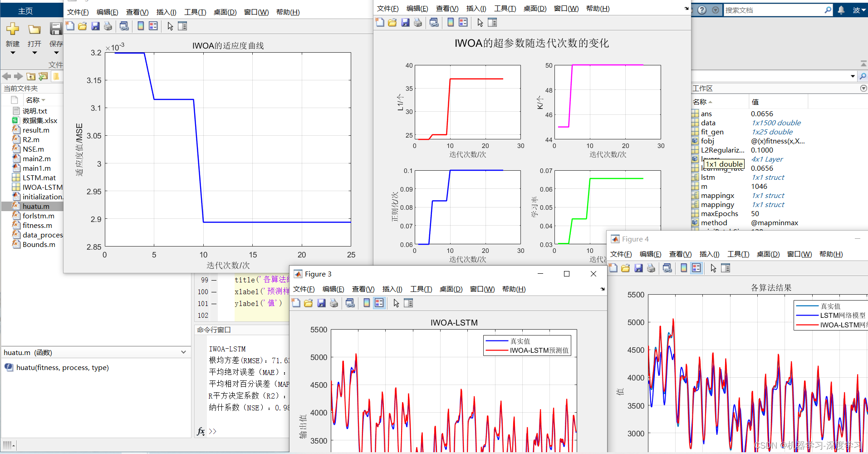
Task: Open Property Inspector in hyperparameter figure
Action: point(492,22)
